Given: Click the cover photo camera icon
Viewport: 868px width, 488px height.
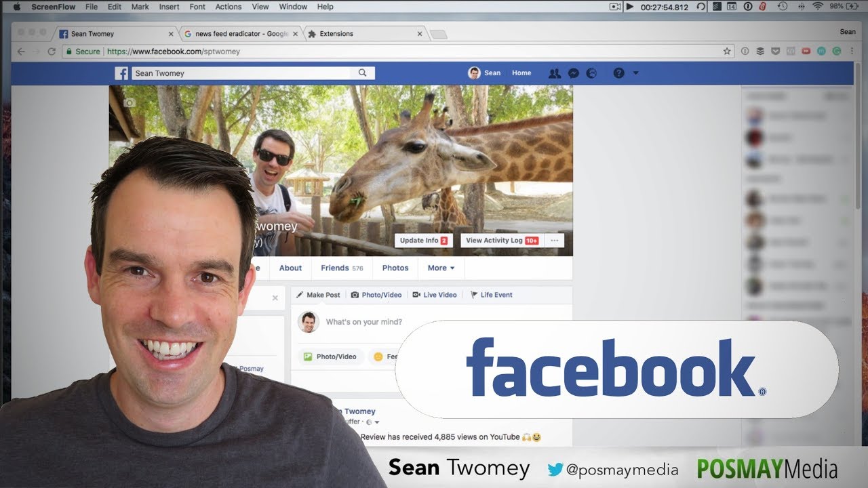Looking at the screenshot, I should 130,103.
